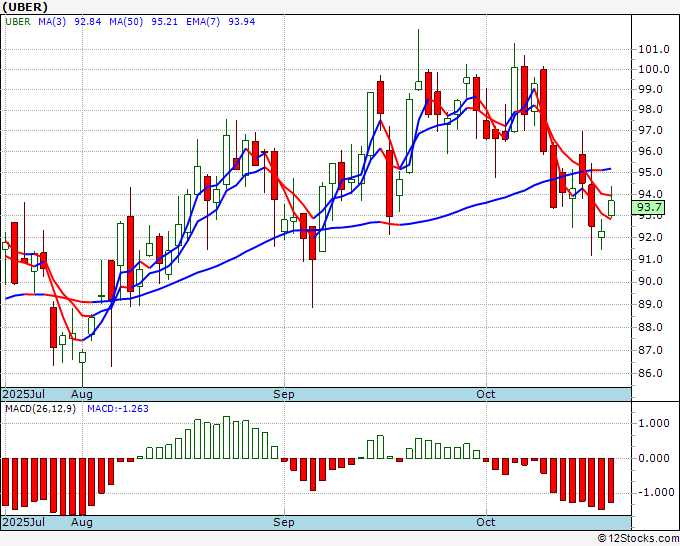Image resolution: width=680 pixels, height=546 pixels.
Task: Click the 100.0 price axis label
Action: pyautogui.click(x=654, y=69)
